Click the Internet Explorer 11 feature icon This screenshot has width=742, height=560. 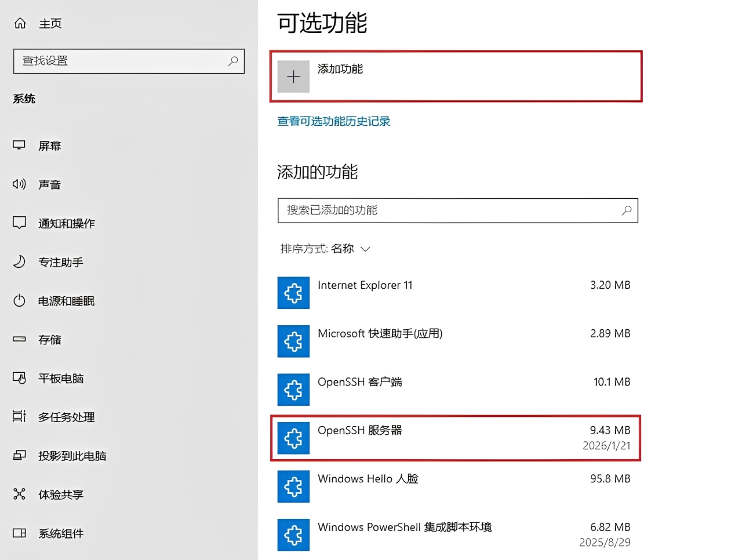[293, 293]
